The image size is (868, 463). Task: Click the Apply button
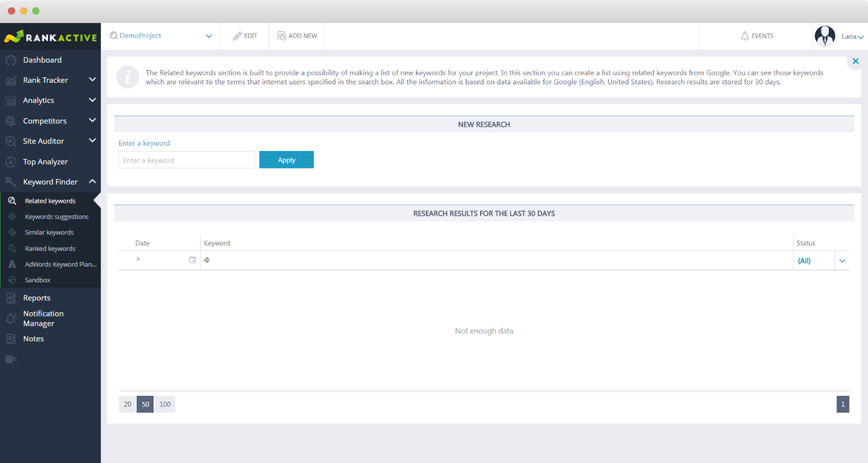pyautogui.click(x=287, y=160)
